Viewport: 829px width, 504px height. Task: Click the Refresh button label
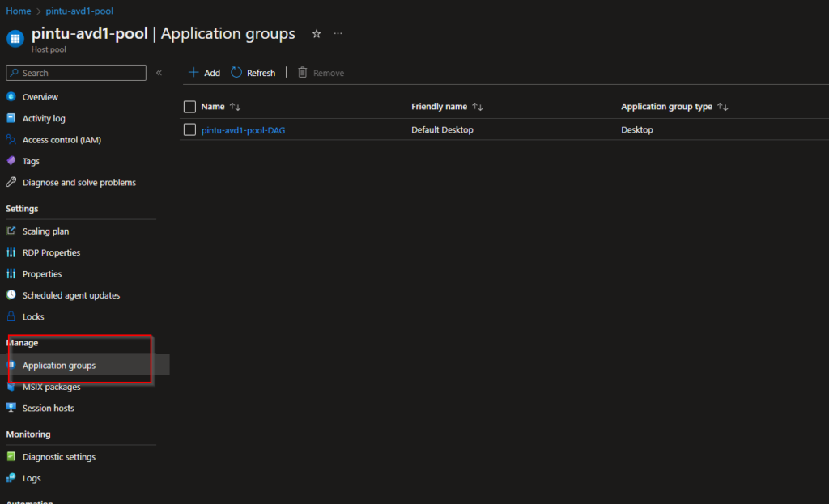[x=261, y=73]
